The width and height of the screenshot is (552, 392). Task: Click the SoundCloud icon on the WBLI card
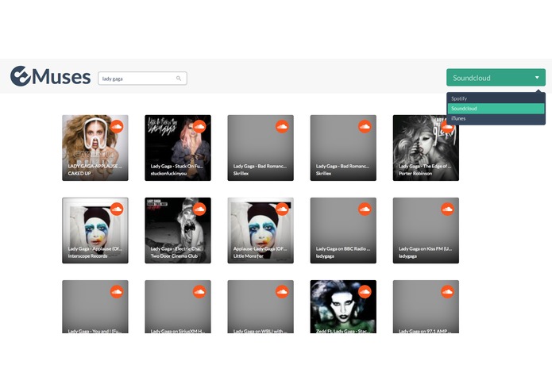tap(282, 291)
